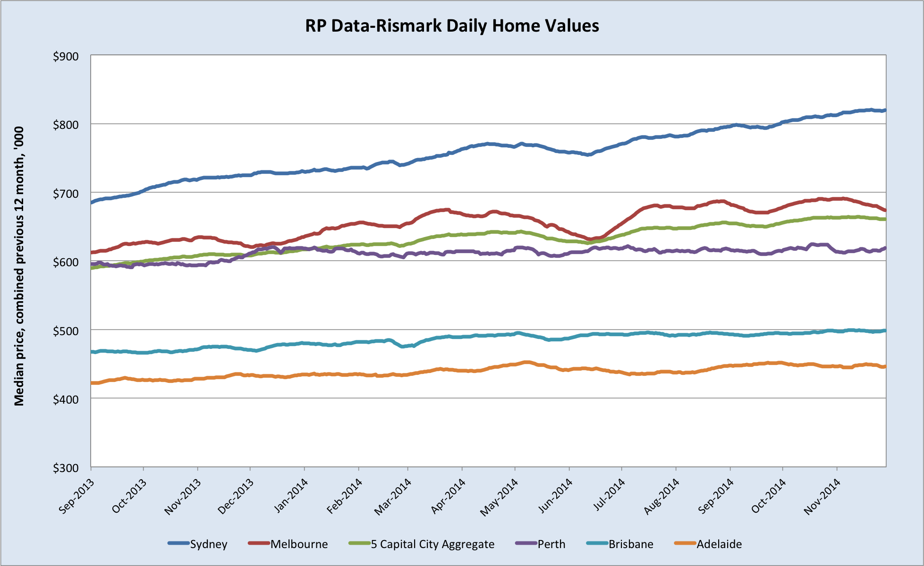Select the Sydney legend entry

209,544
